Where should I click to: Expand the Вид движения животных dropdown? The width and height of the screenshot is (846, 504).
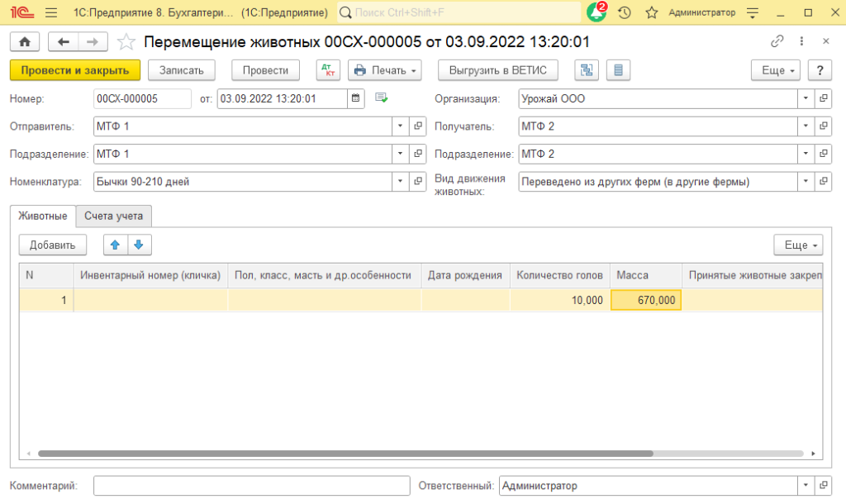(806, 182)
